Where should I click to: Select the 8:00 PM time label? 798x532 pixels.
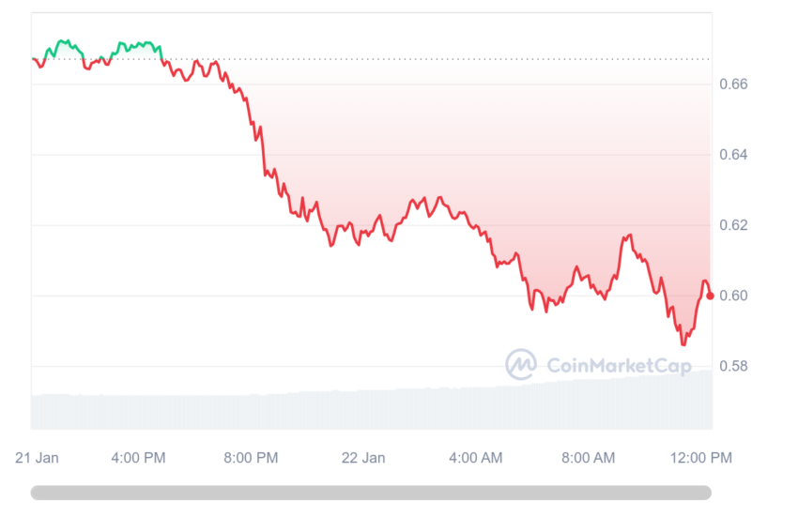[251, 458]
